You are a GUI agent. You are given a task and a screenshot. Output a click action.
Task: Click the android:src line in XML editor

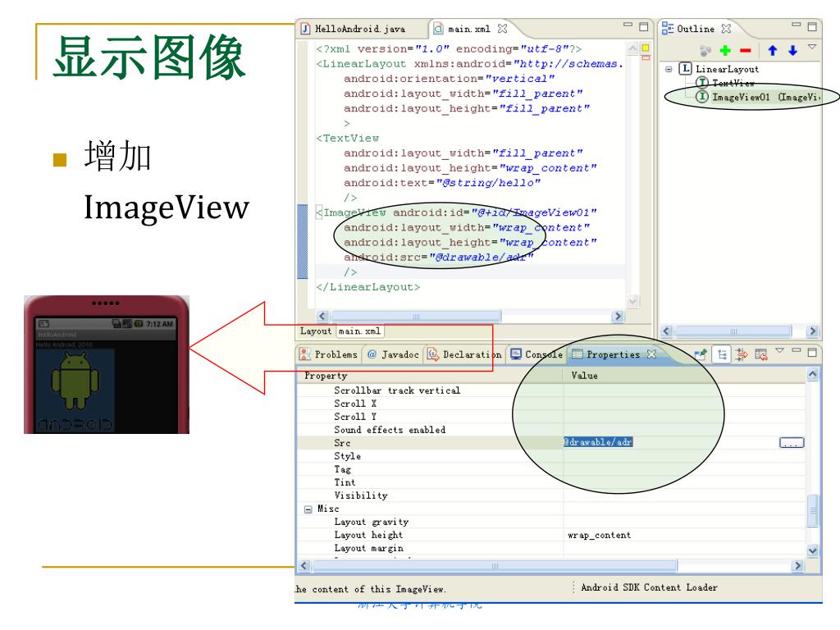click(438, 257)
